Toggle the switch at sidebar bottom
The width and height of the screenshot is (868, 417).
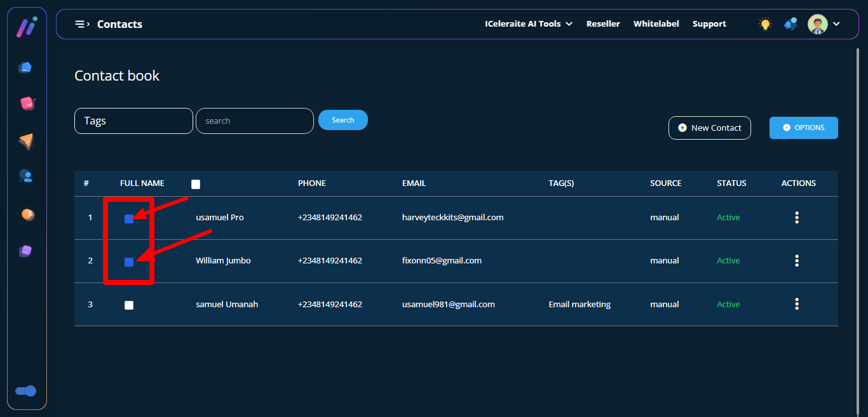[26, 391]
